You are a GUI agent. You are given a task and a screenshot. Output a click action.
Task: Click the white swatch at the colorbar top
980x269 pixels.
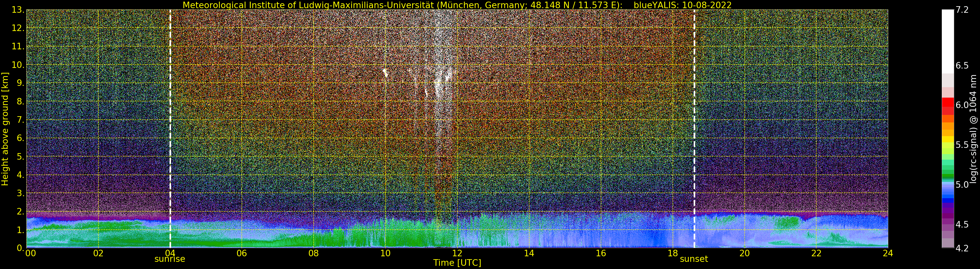click(x=948, y=41)
